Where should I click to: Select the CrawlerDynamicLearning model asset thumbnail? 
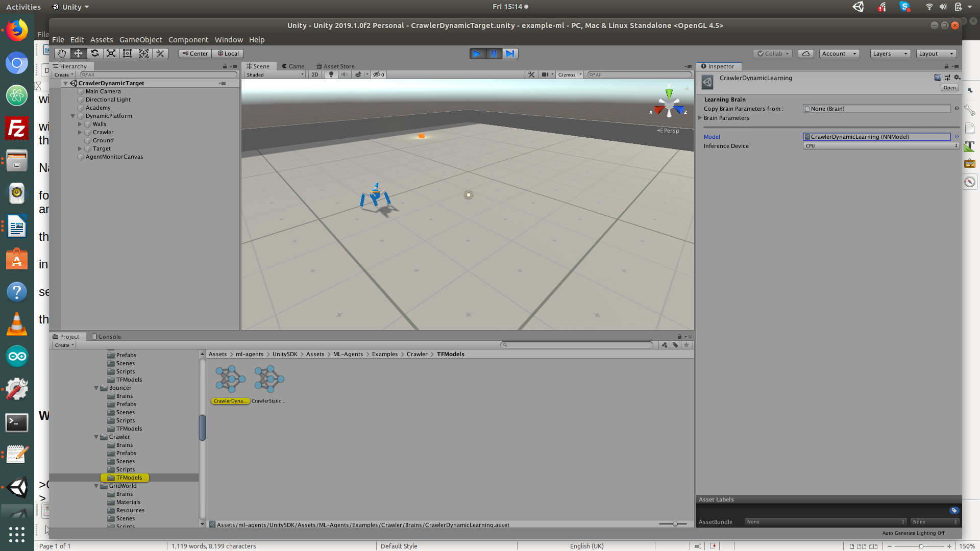pyautogui.click(x=230, y=379)
